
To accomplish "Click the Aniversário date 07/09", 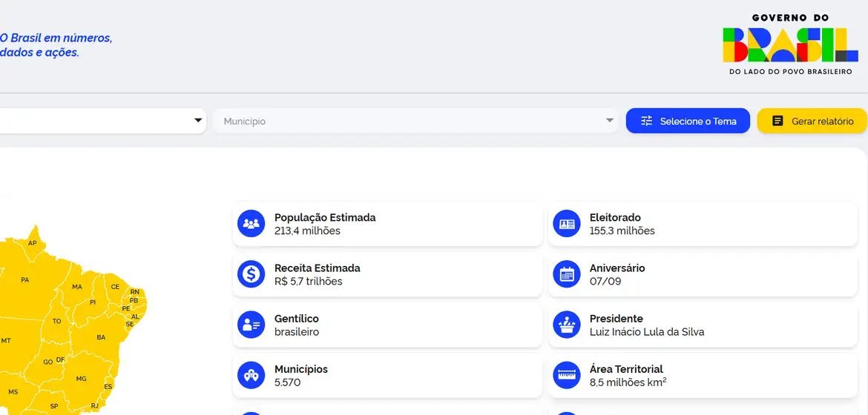I will coord(605,281).
